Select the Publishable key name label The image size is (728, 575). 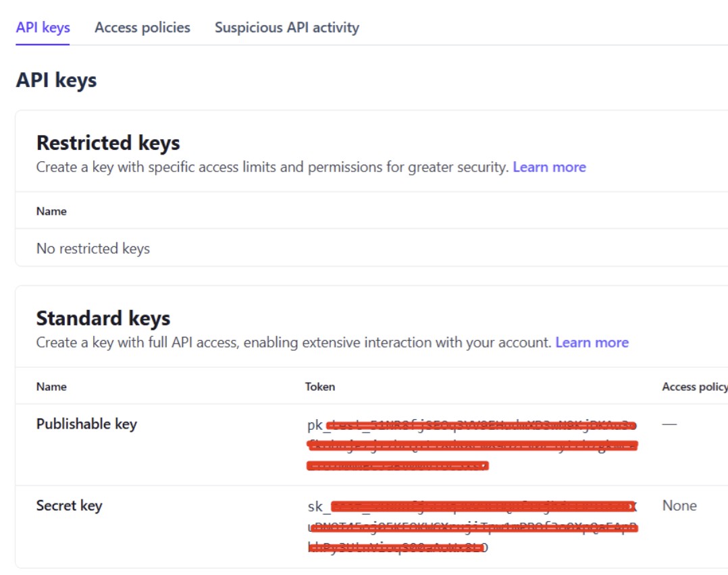point(86,425)
